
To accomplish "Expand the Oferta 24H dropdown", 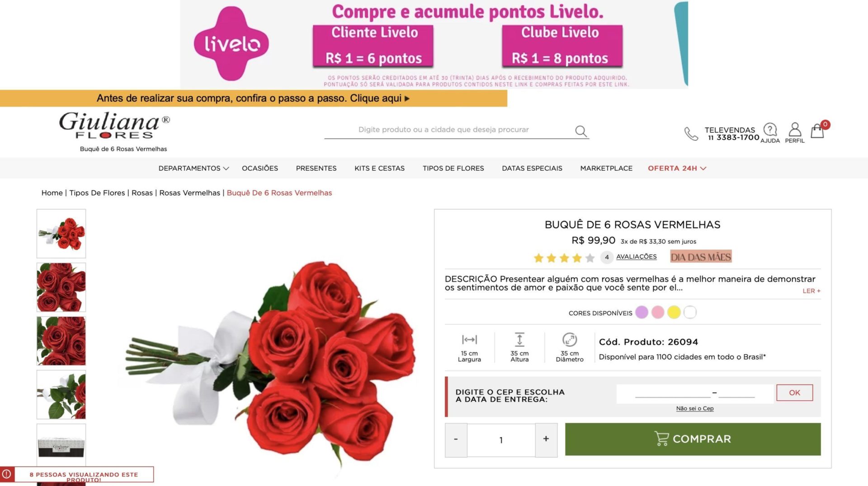I will (x=677, y=168).
